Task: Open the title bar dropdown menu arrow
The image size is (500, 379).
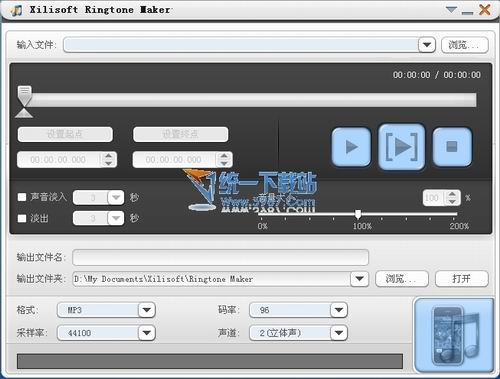Action: (451, 9)
